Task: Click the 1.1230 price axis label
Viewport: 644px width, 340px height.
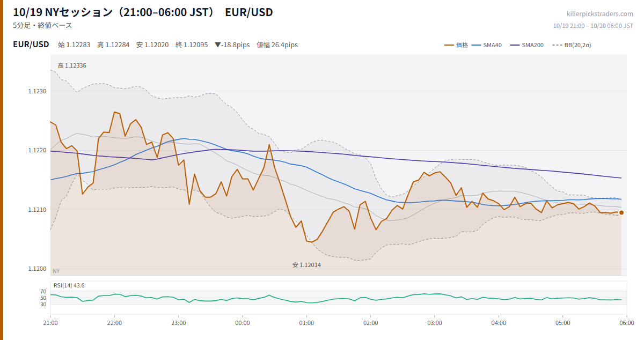Action: pyautogui.click(x=38, y=91)
